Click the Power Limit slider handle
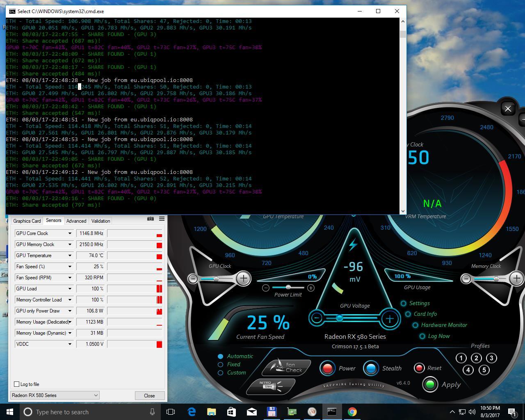Screen dimensions: 525x420 coord(288,287)
